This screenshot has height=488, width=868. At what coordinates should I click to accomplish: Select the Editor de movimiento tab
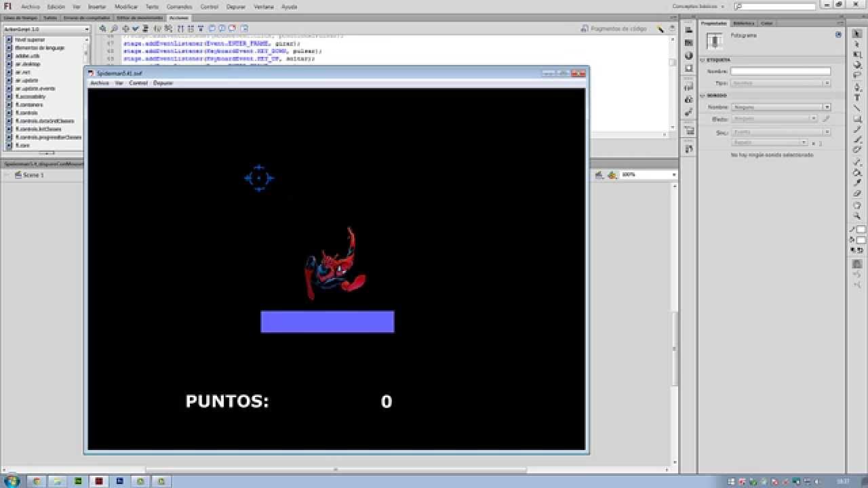pos(140,18)
